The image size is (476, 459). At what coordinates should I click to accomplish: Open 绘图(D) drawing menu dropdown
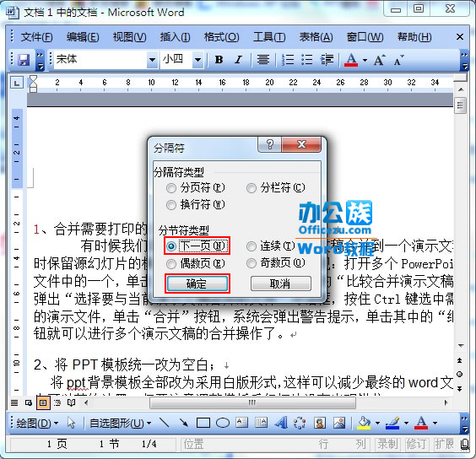[x=37, y=423]
